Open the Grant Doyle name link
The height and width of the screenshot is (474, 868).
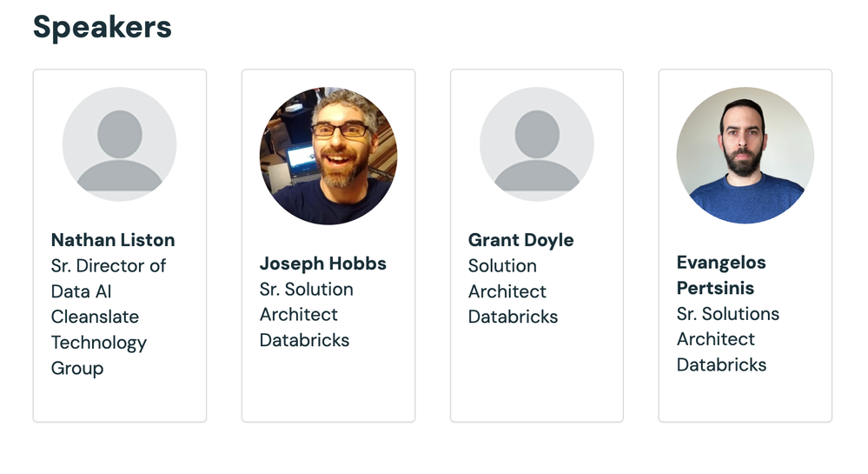click(520, 240)
